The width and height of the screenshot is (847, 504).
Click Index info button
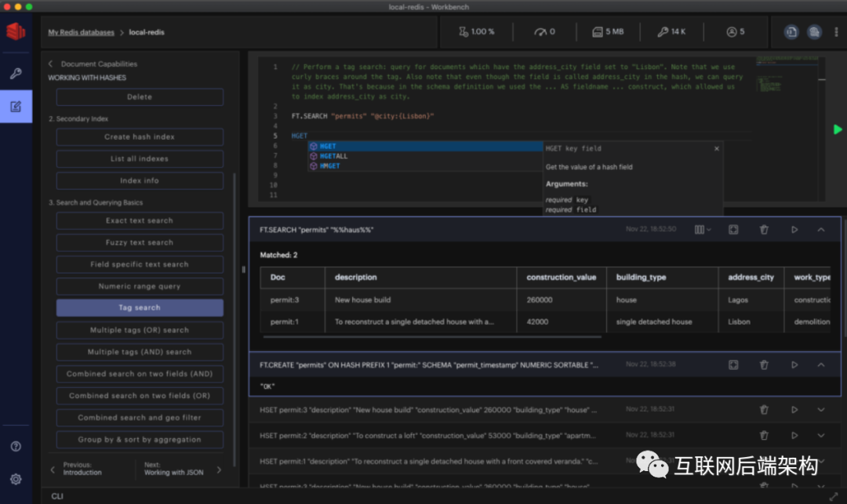[x=140, y=181]
